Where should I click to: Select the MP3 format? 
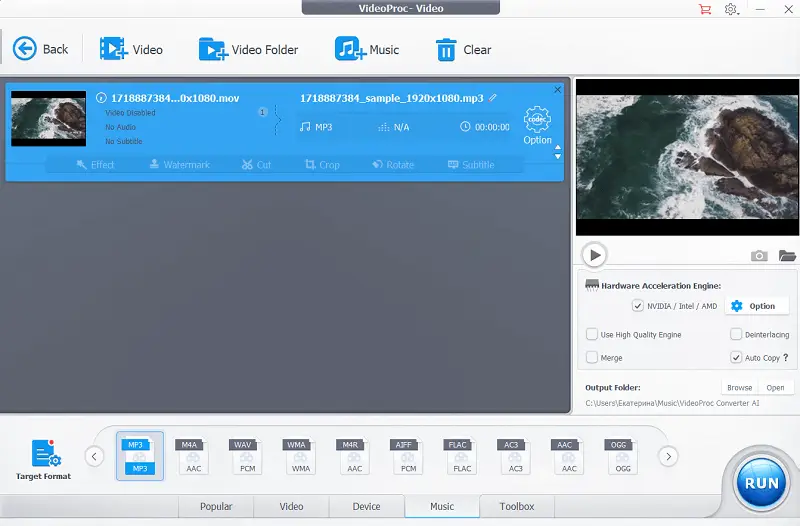[140, 456]
